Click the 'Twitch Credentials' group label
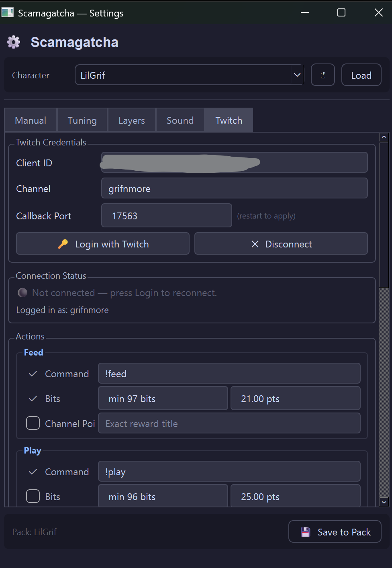Screen dimensions: 392x568 pyautogui.click(x=51, y=142)
